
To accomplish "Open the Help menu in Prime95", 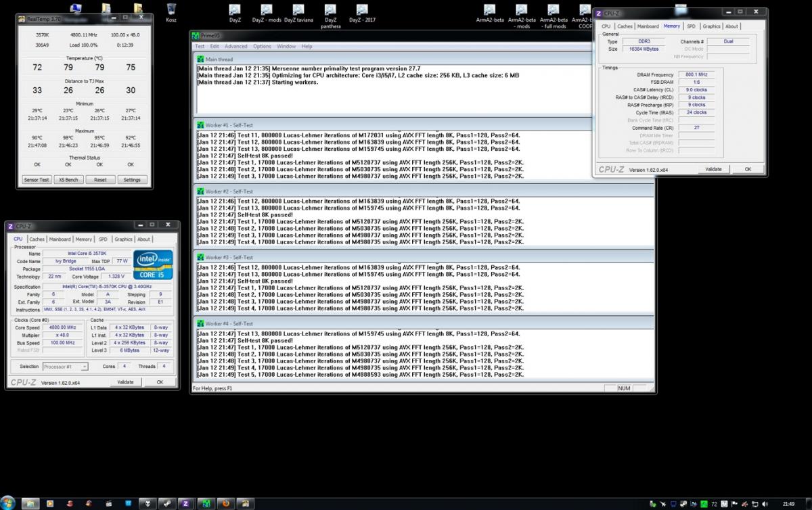I will click(307, 47).
